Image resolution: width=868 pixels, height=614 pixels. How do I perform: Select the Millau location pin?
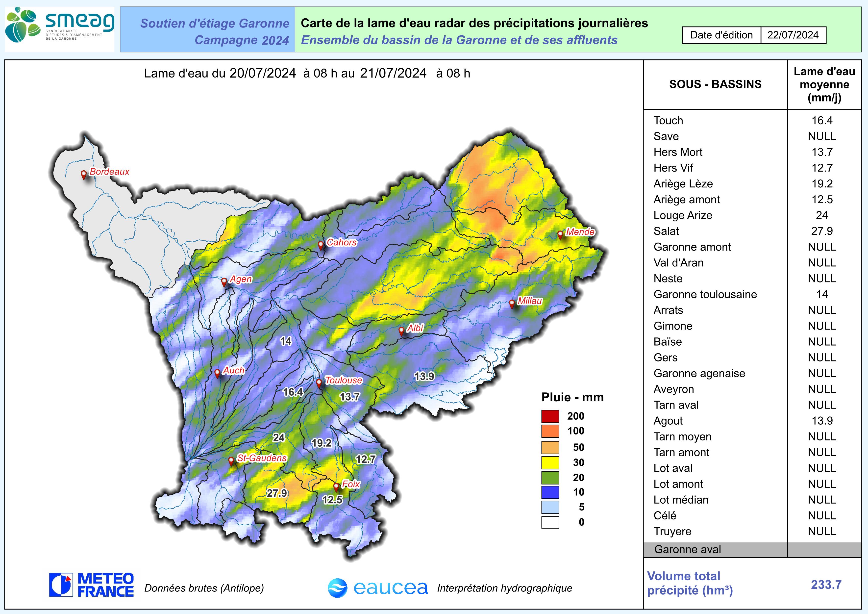512,304
